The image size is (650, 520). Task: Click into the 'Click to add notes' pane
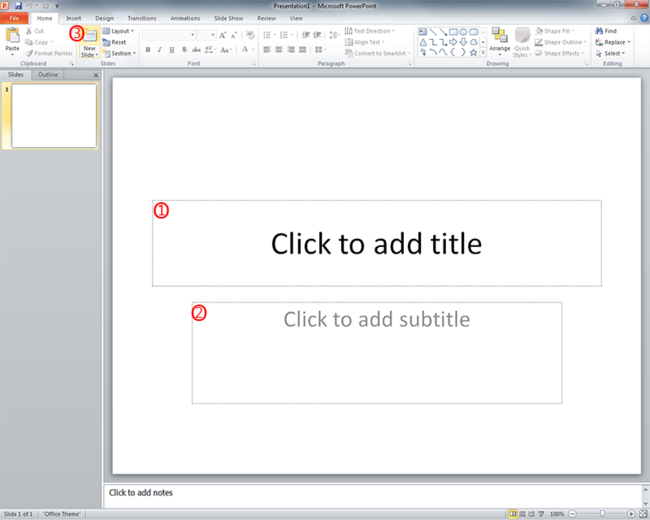372,495
